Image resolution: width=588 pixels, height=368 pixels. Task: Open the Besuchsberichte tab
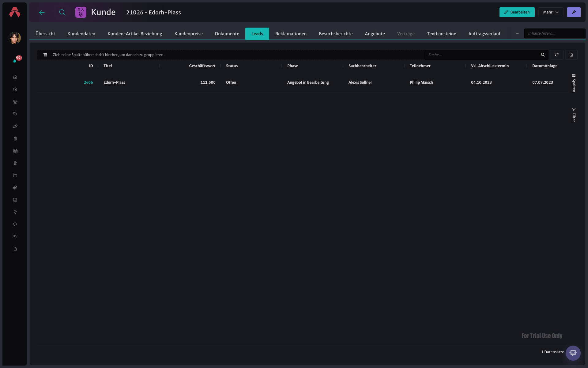(336, 34)
